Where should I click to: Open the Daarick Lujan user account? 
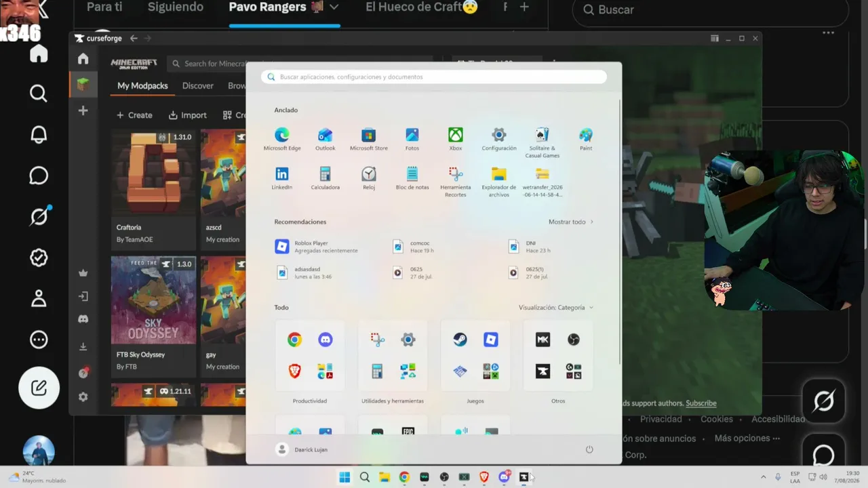pos(302,449)
